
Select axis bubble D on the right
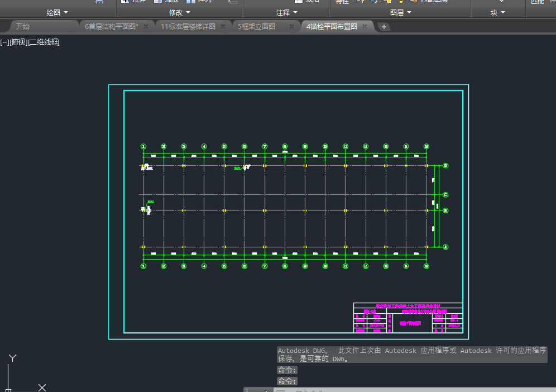click(x=445, y=166)
